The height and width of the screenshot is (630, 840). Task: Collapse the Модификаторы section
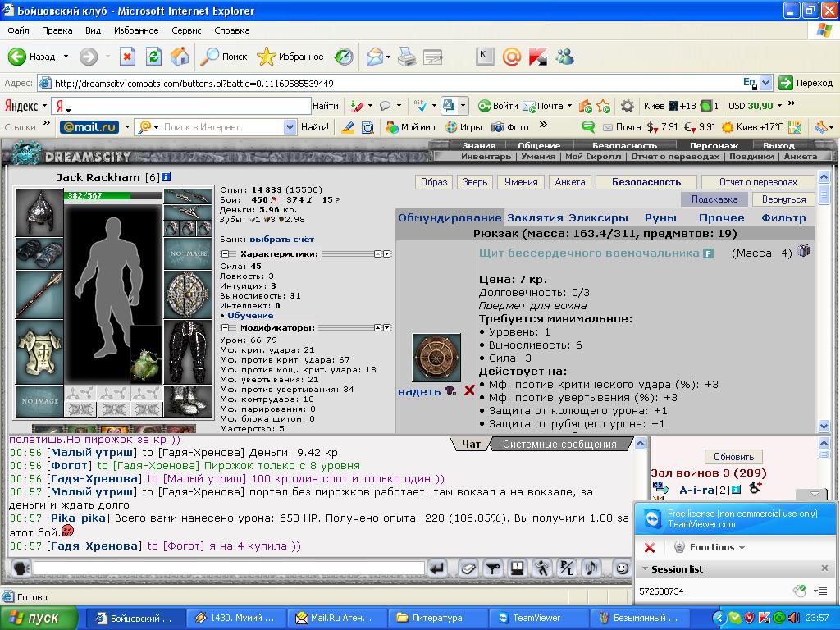pyautogui.click(x=225, y=327)
